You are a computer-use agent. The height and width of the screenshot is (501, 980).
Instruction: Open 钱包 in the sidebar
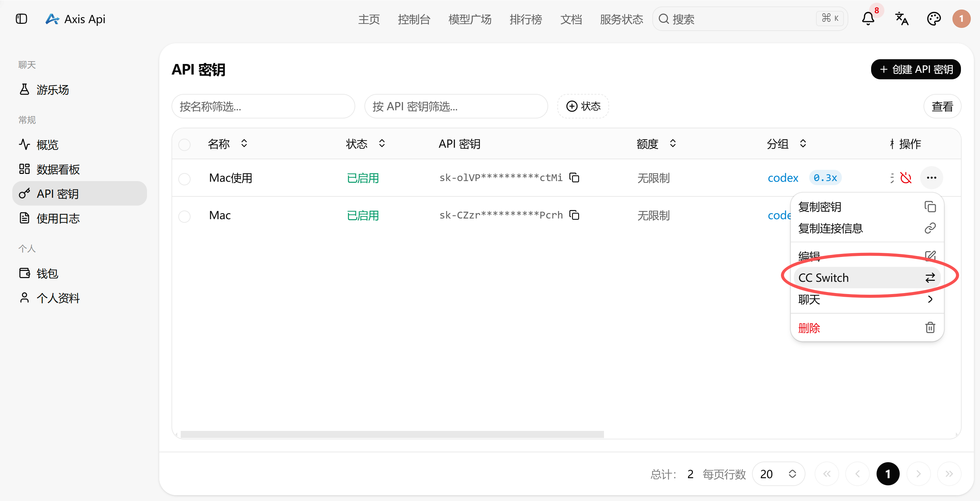coord(80,274)
